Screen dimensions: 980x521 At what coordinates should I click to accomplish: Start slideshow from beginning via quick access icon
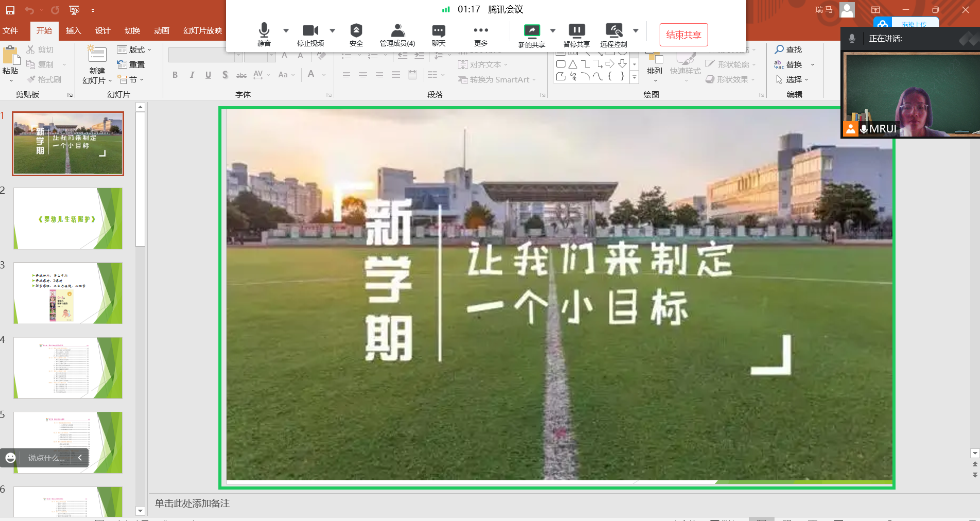coord(74,10)
